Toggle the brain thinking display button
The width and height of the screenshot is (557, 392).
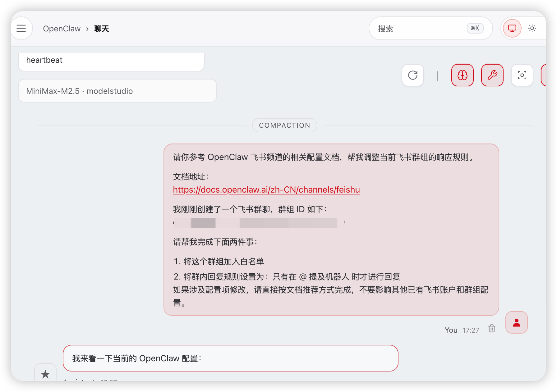[462, 75]
